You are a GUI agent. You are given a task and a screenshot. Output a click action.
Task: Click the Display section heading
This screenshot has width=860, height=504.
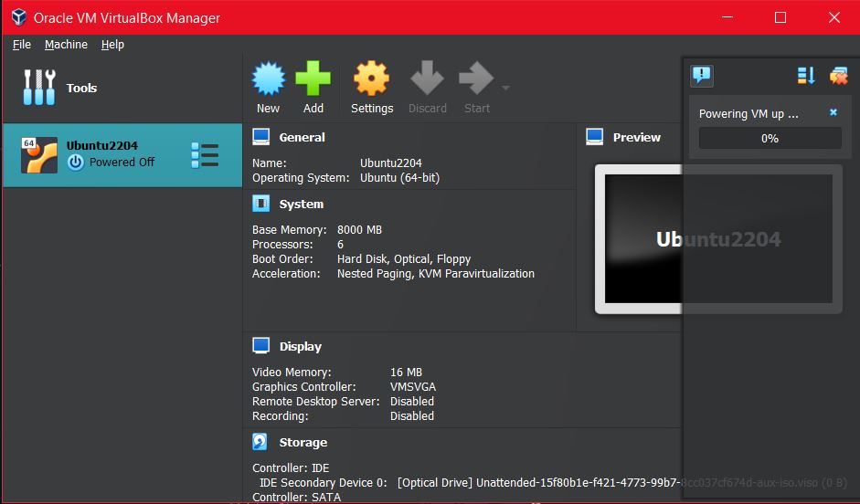tap(301, 347)
